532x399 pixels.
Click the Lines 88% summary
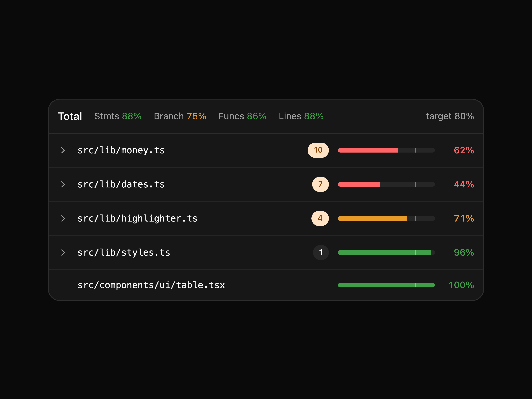301,116
